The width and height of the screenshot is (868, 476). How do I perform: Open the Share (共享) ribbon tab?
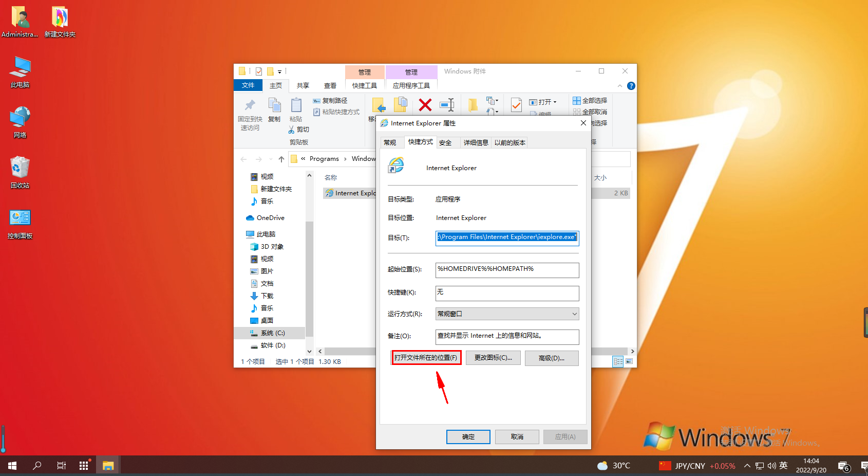coord(303,86)
